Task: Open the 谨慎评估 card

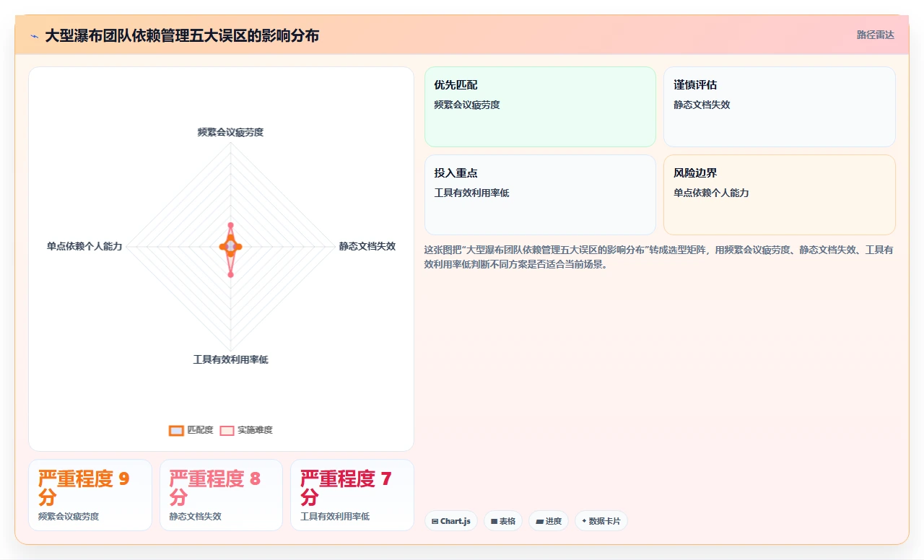Action: (x=780, y=107)
